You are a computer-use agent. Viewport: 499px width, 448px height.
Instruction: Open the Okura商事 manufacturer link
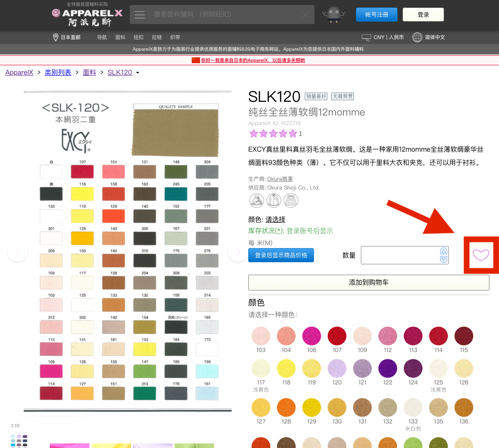tap(280, 179)
